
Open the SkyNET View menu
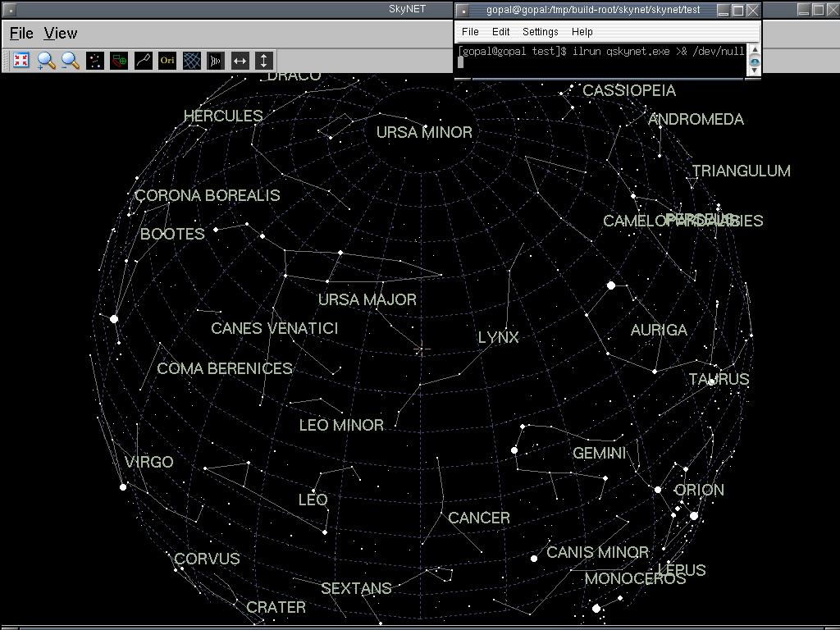[61, 34]
